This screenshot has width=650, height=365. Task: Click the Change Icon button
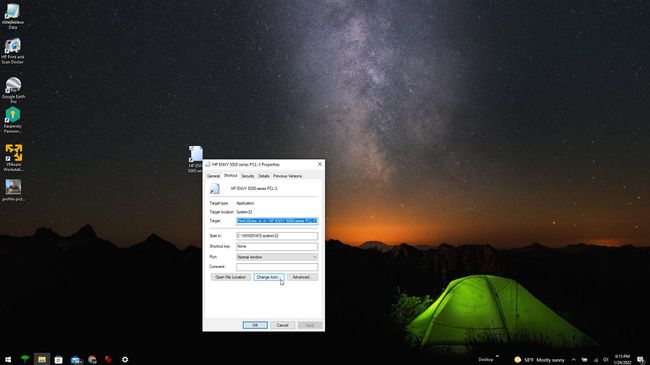click(x=269, y=277)
